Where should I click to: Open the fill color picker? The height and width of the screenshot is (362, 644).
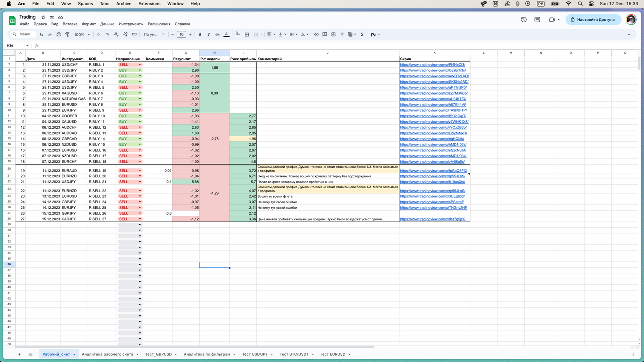point(238,35)
